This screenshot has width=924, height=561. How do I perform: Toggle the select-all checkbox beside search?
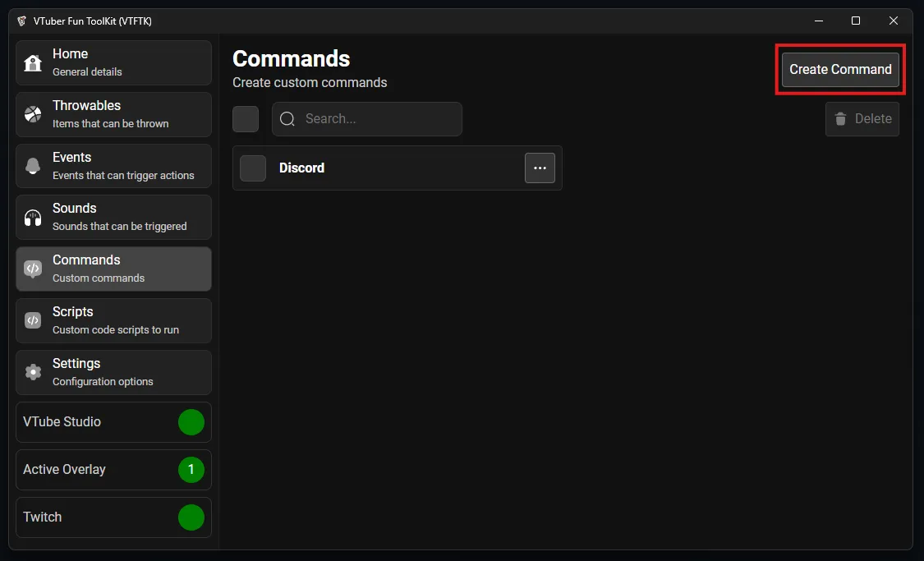(x=246, y=119)
